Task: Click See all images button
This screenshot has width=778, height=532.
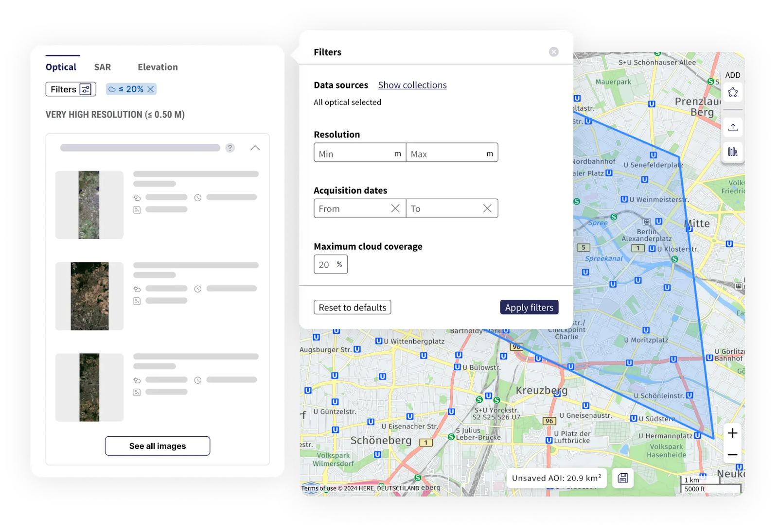Action: pos(158,446)
